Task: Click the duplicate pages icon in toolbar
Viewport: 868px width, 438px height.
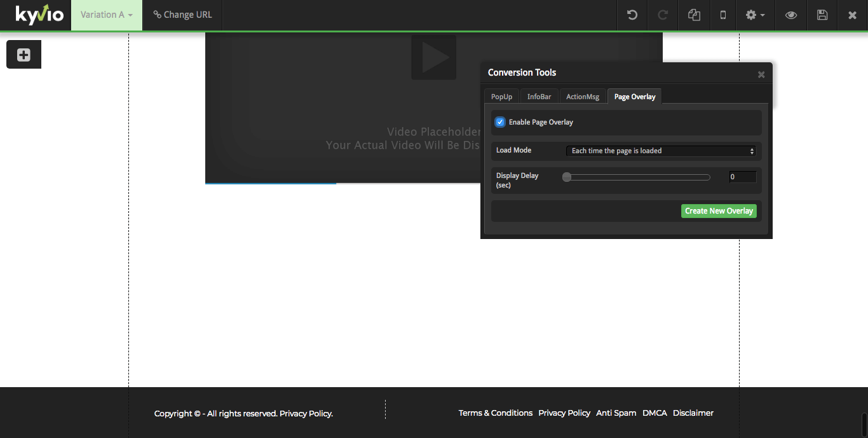Action: click(x=694, y=15)
